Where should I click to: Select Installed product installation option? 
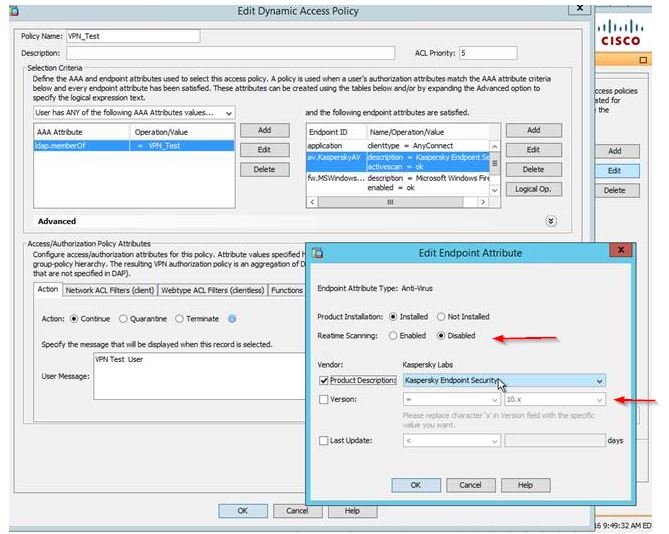coord(393,316)
